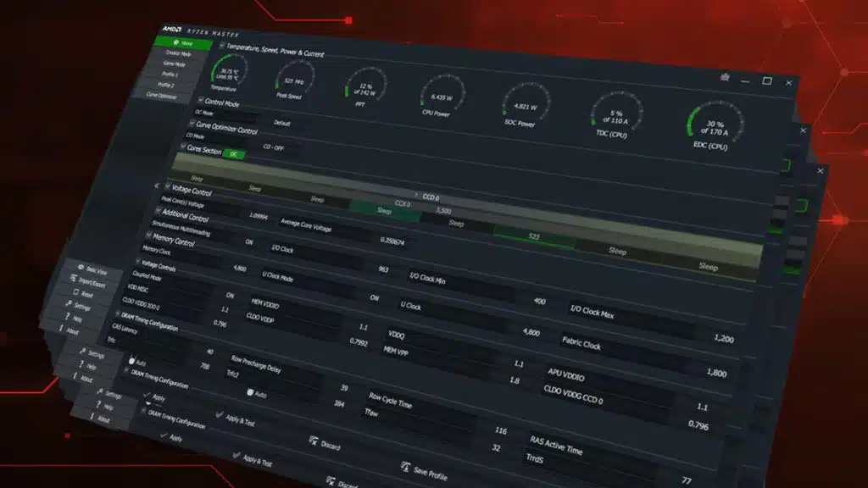Click the Import/Export sidebar icon
Screen dimensions: 868x488
[x=72, y=278]
